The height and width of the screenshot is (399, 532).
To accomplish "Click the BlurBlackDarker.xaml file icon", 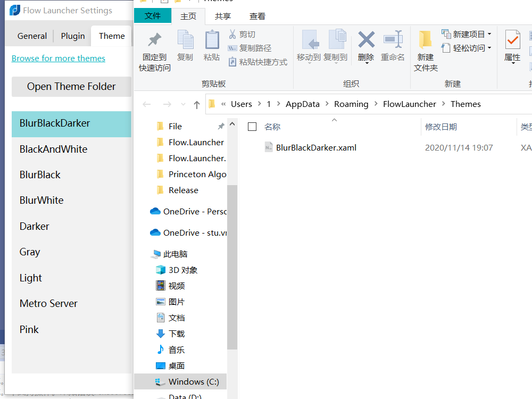I will [x=269, y=147].
